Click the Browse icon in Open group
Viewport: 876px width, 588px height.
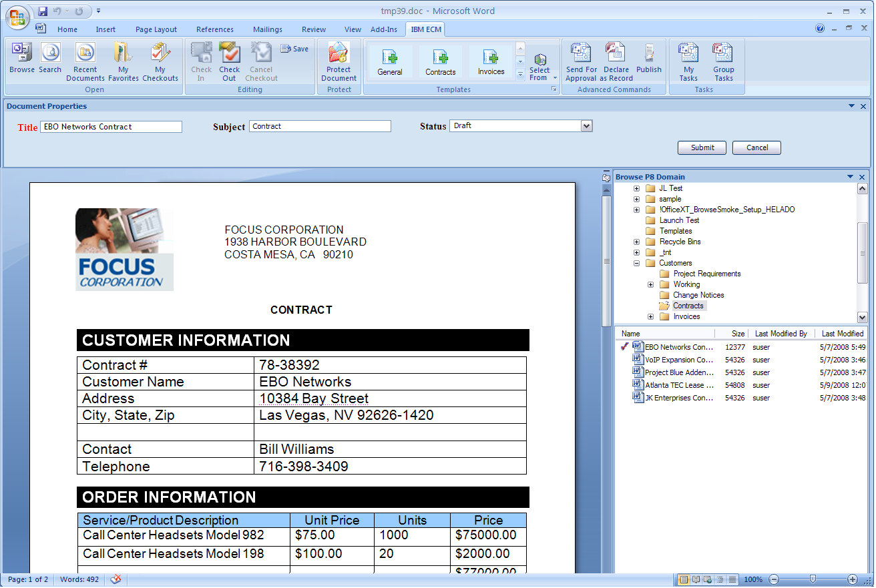tap(22, 57)
